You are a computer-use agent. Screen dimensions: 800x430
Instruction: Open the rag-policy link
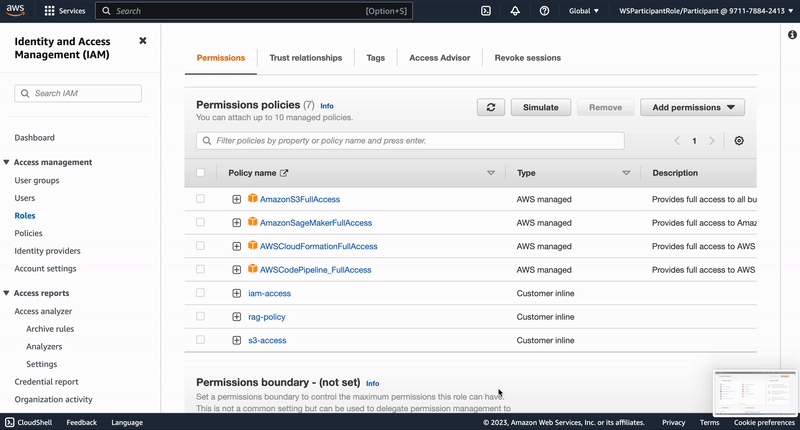pyautogui.click(x=267, y=317)
